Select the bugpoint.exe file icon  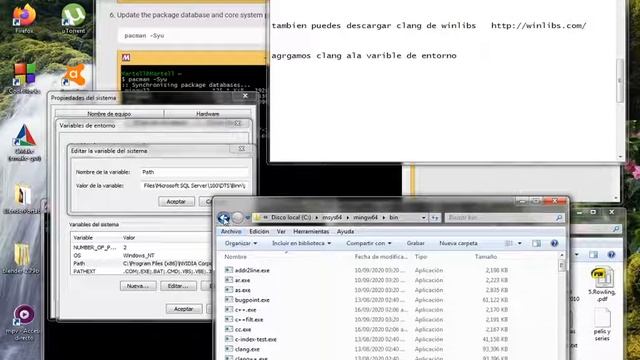(229, 300)
